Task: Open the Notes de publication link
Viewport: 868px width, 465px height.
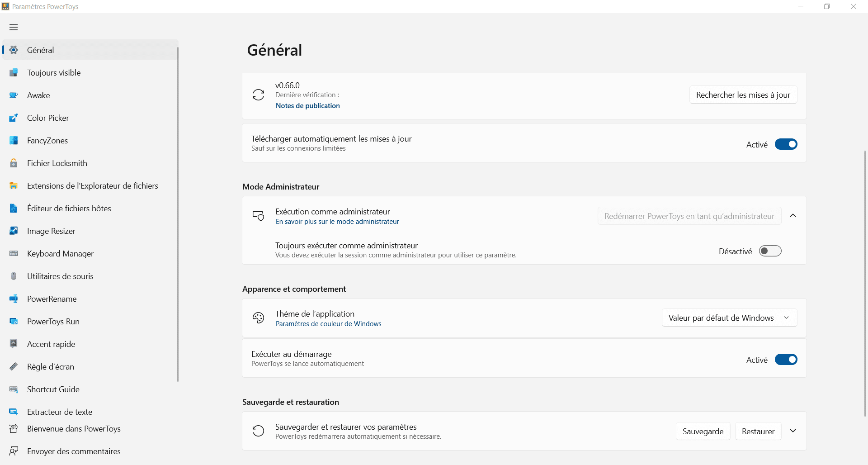Action: coord(307,106)
